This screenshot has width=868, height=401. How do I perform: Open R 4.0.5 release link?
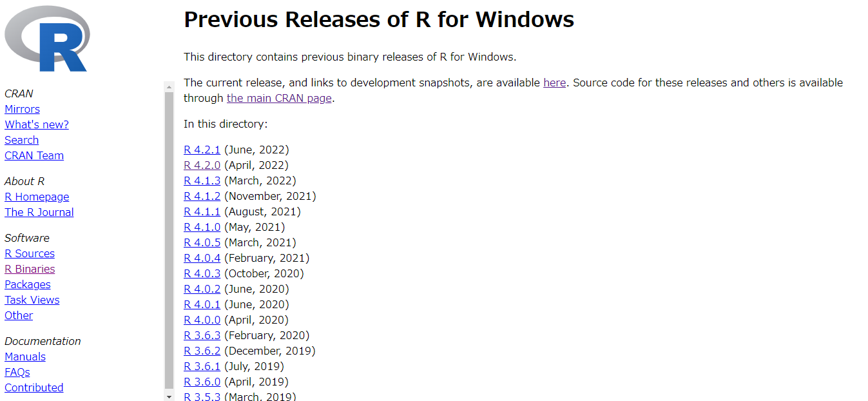pos(202,242)
